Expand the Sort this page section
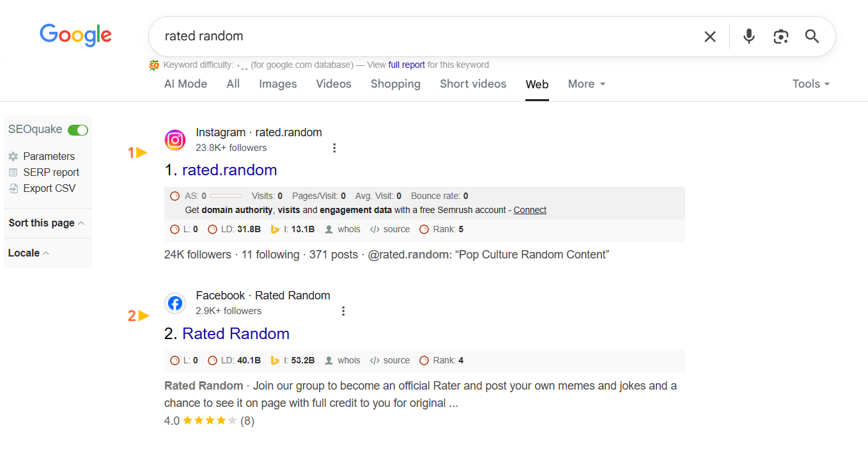 [47, 223]
